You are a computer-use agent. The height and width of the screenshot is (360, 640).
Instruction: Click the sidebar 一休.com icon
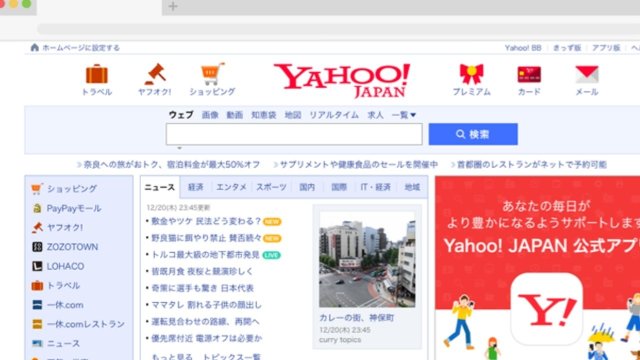coord(37,304)
